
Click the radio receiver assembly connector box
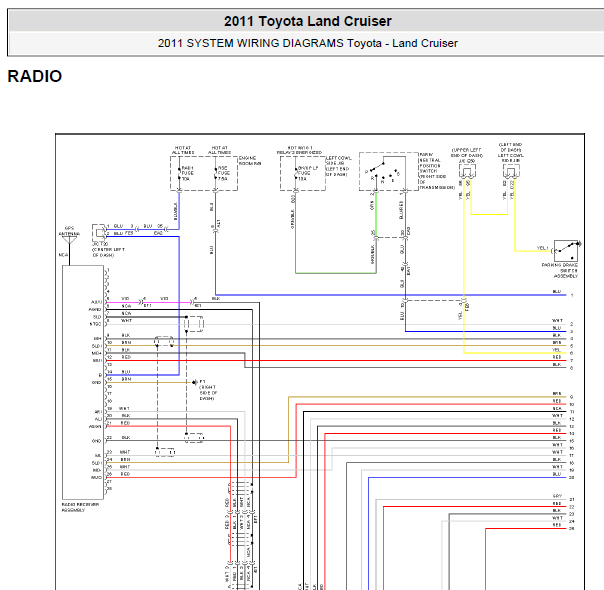coord(83,382)
